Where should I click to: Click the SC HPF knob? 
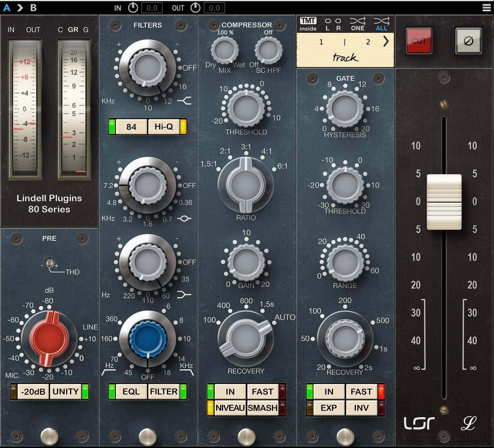(x=269, y=50)
